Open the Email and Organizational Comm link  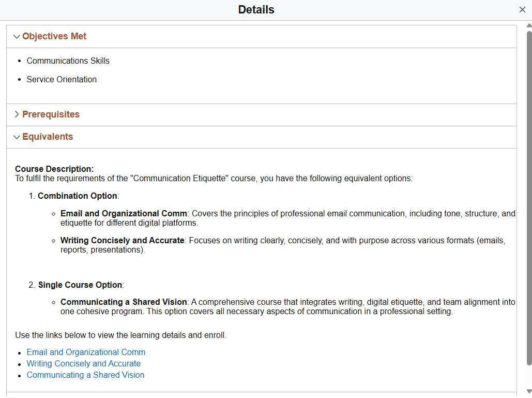86,352
